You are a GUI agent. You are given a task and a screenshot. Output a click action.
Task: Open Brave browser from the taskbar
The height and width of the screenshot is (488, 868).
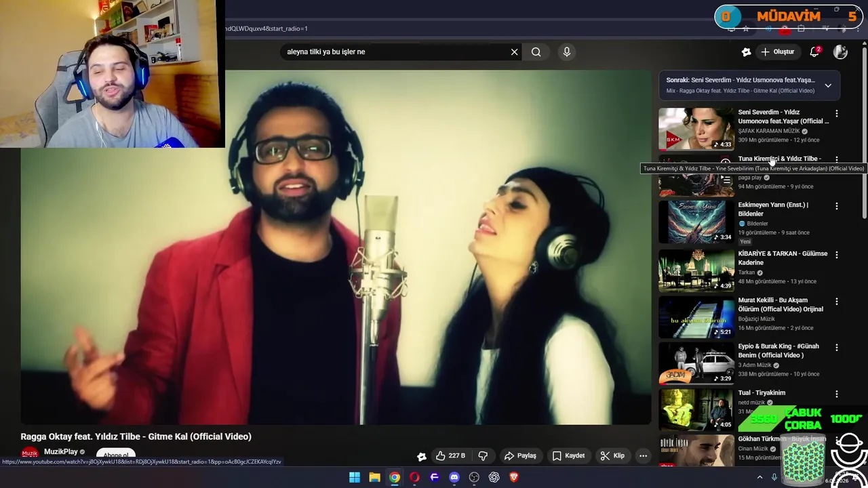pos(514,477)
